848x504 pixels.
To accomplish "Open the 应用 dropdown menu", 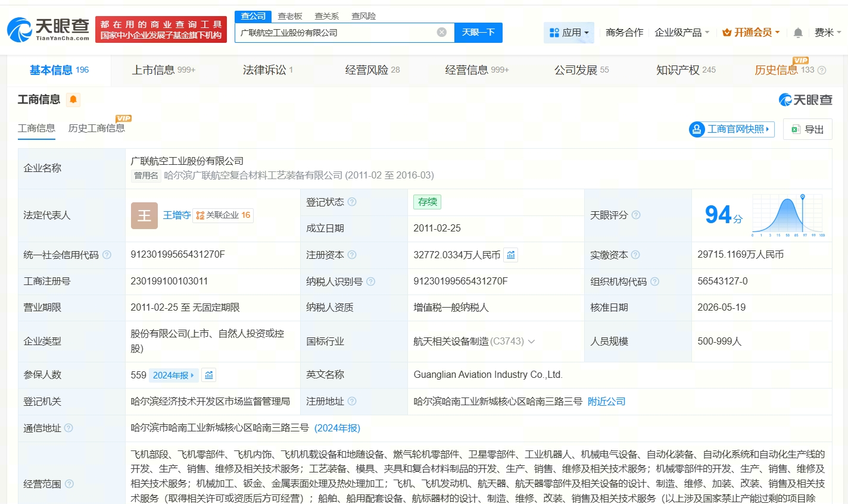I will 569,33.
